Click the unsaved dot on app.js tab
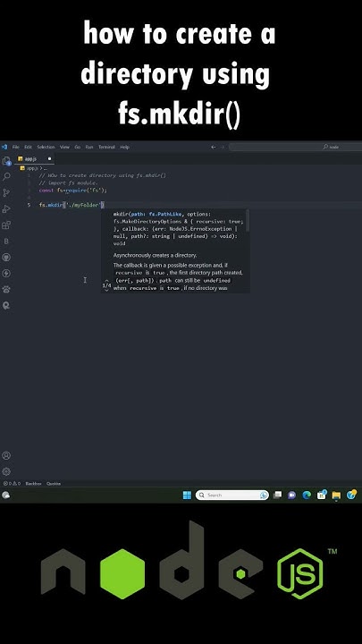The width and height of the screenshot is (362, 644). click(49, 158)
